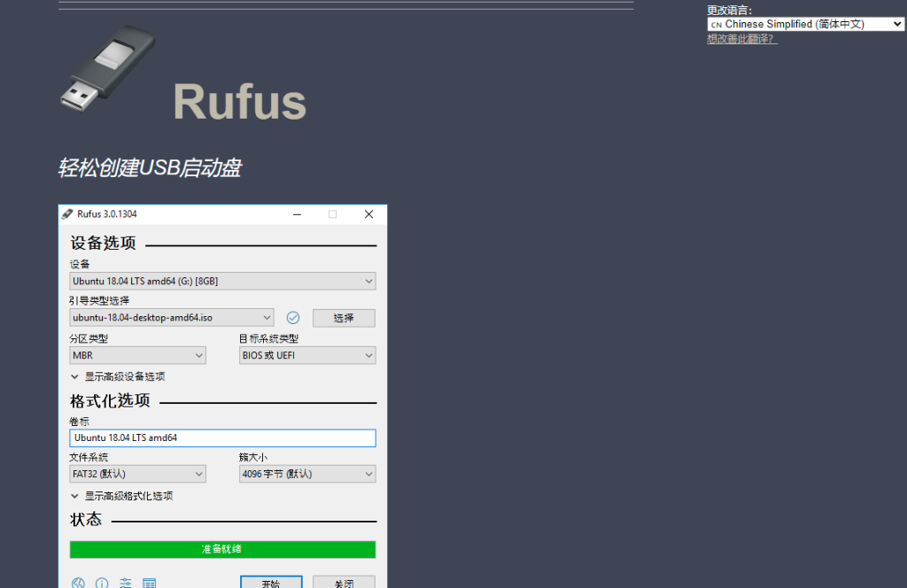This screenshot has width=907, height=588.
Task: Open the 设备 device dropdown
Action: coord(222,281)
